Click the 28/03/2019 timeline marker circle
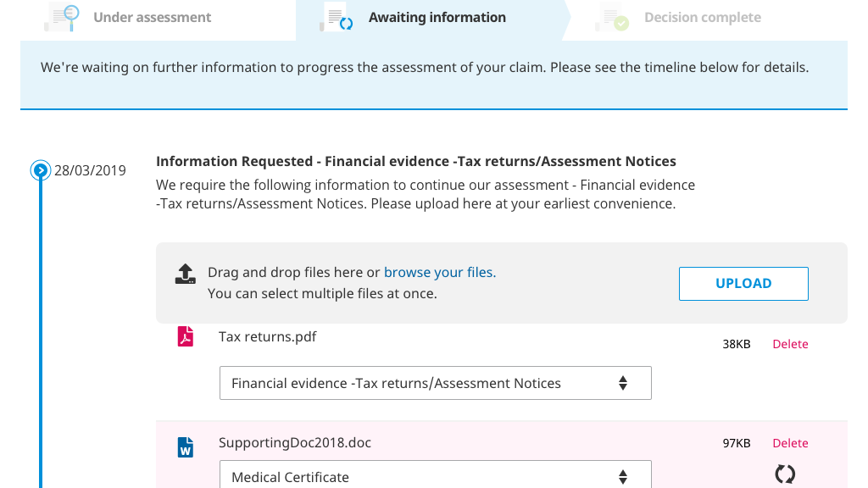Image resolution: width=868 pixels, height=488 pixels. [x=40, y=170]
